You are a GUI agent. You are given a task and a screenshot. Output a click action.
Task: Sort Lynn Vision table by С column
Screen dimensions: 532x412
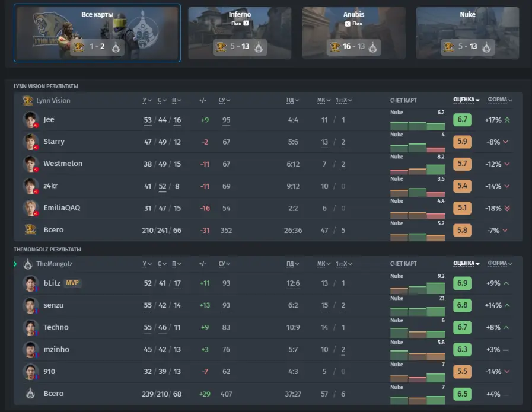pos(162,100)
